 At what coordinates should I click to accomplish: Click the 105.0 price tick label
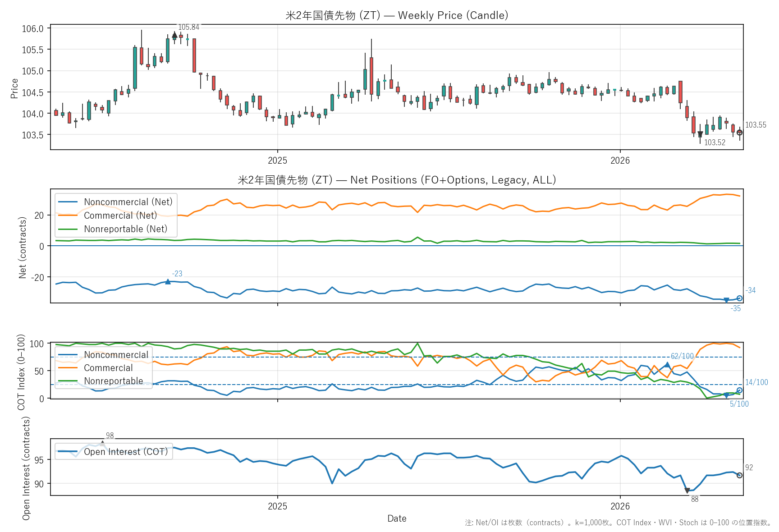33,71
